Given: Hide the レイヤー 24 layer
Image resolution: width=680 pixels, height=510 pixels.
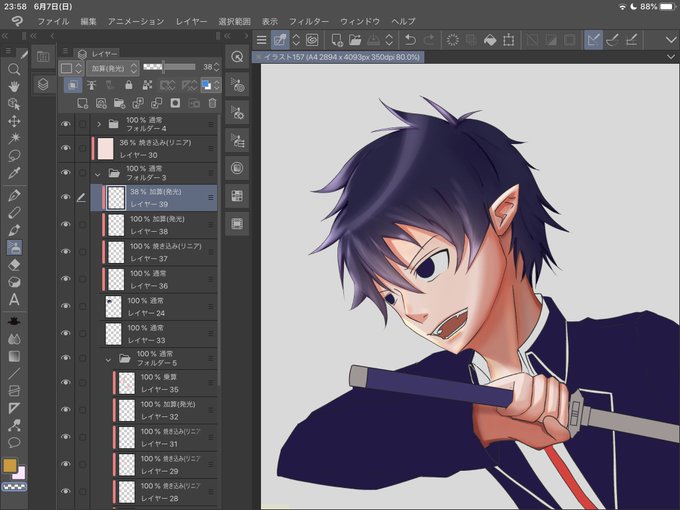Looking at the screenshot, I should point(65,306).
